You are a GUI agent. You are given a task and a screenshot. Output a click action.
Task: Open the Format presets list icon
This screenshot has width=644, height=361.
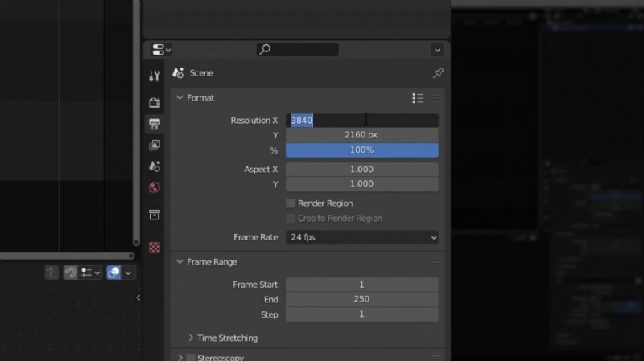pyautogui.click(x=417, y=98)
